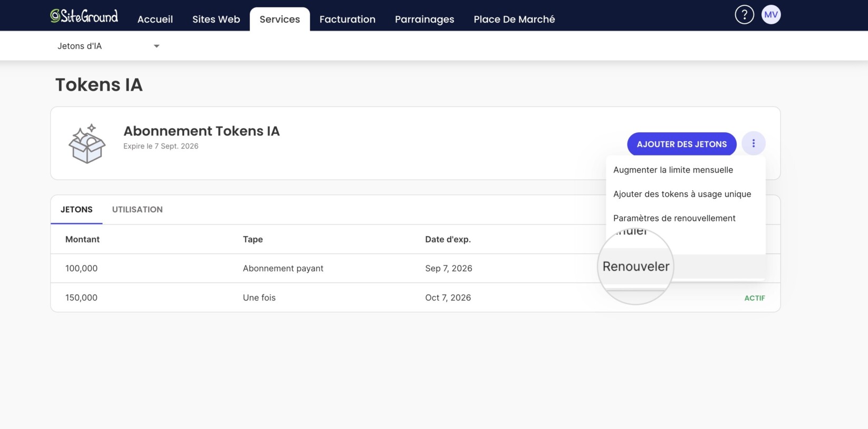
Task: Click the AI tokens box icon
Action: coord(87,143)
